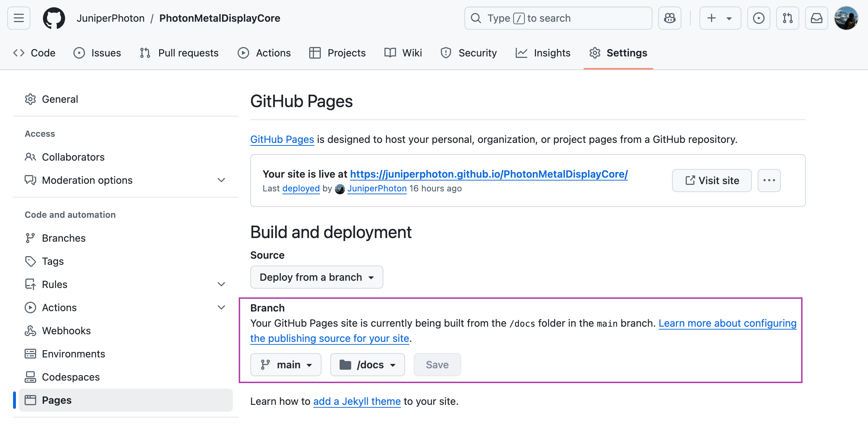This screenshot has width=868, height=424.
Task: Open the Wiki tab
Action: (x=403, y=53)
